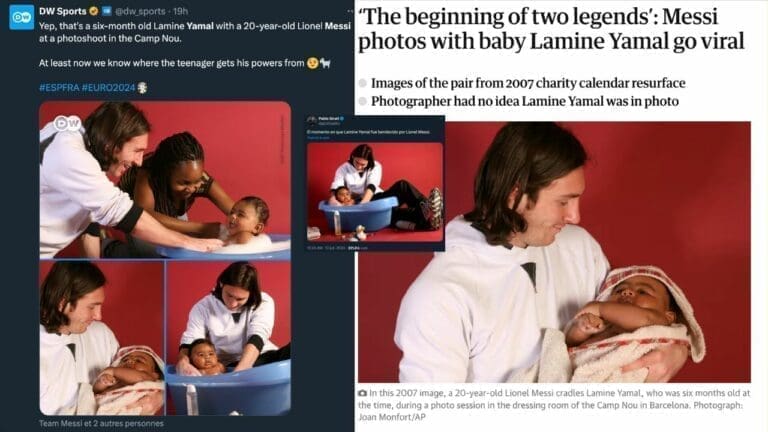
Task: Click the DW watermark logo on the top photo
Action: point(68,123)
